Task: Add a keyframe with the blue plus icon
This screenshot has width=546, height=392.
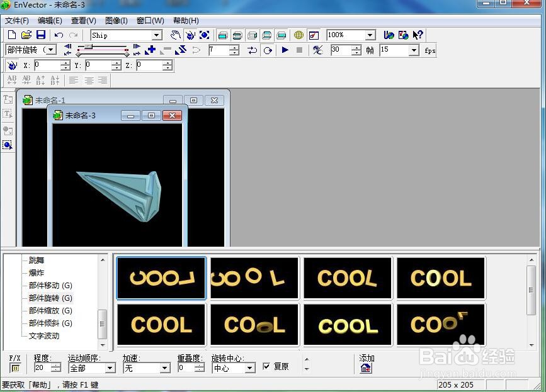Action: pos(150,50)
